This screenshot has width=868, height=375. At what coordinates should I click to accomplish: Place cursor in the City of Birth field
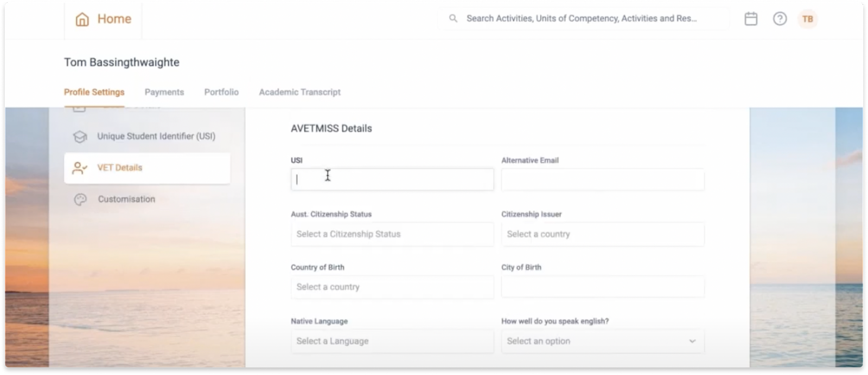[602, 287]
